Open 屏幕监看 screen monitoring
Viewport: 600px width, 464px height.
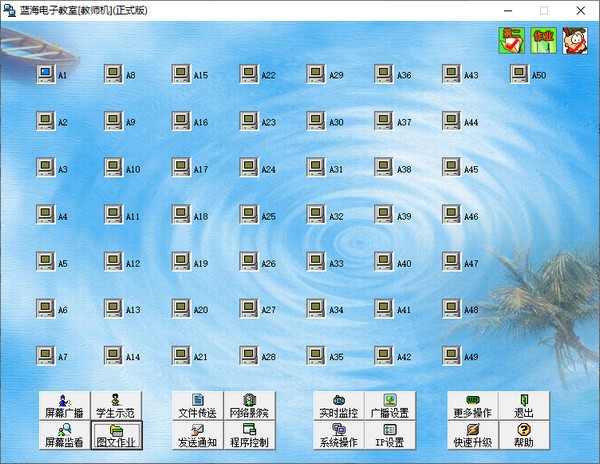(x=65, y=436)
